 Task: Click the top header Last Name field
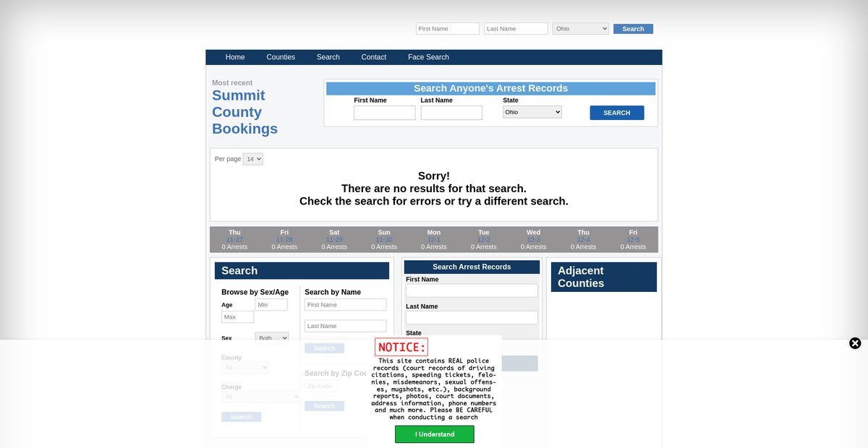[516, 29]
